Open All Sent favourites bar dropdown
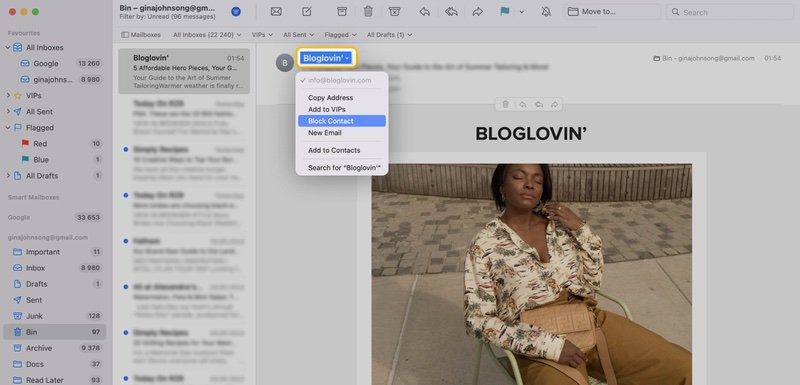Viewport: 800px width, 385px height. (298, 35)
